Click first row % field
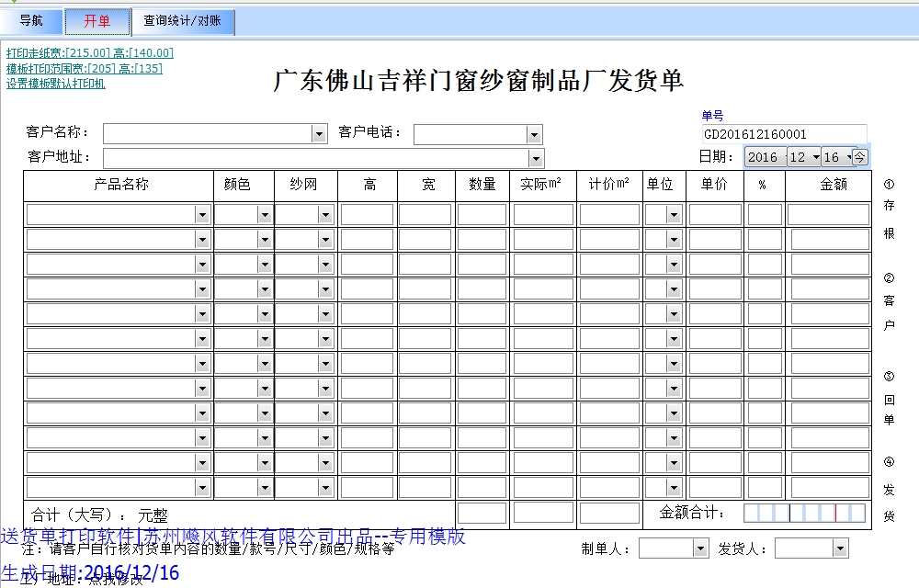Image resolution: width=919 pixels, height=588 pixels. (x=765, y=215)
